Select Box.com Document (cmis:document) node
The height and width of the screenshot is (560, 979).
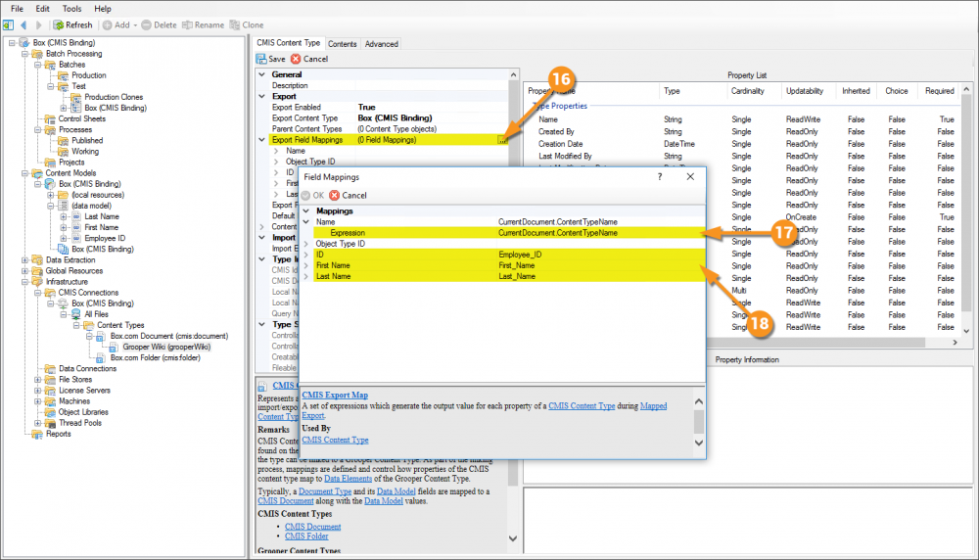point(169,336)
